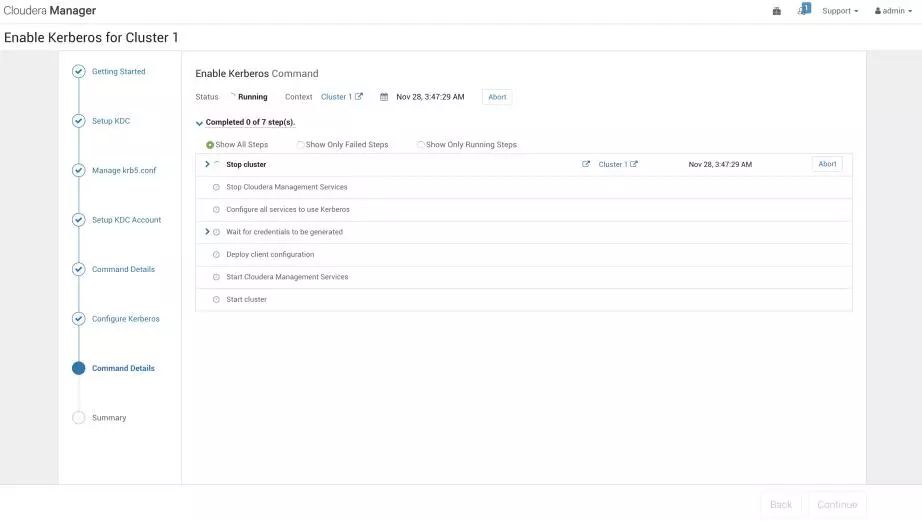Go to Summary wizard step
This screenshot has width=922, height=521.
coord(109,418)
